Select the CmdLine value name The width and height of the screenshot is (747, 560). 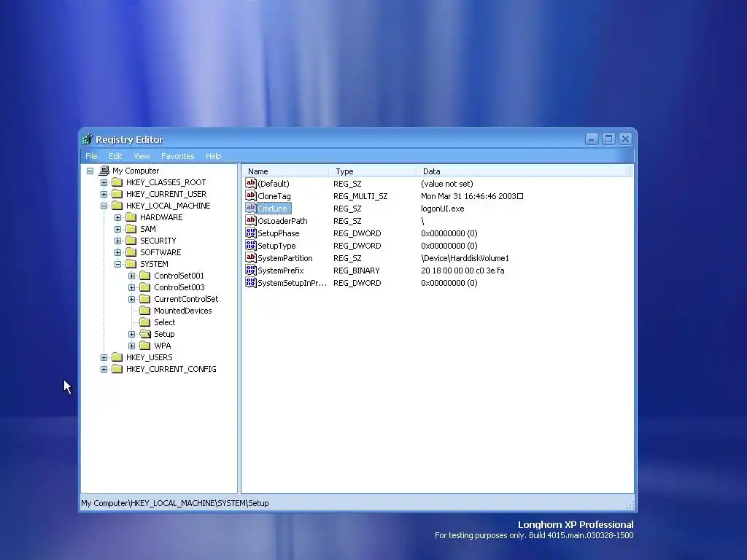(273, 209)
